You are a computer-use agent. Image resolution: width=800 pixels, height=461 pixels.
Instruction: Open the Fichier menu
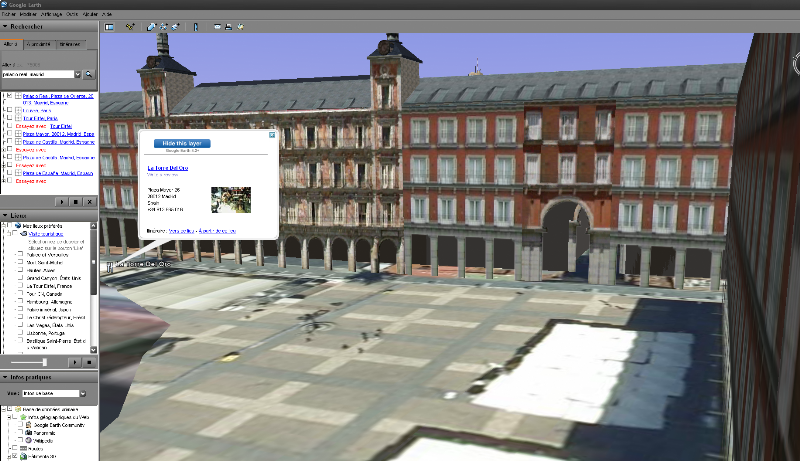click(x=9, y=15)
